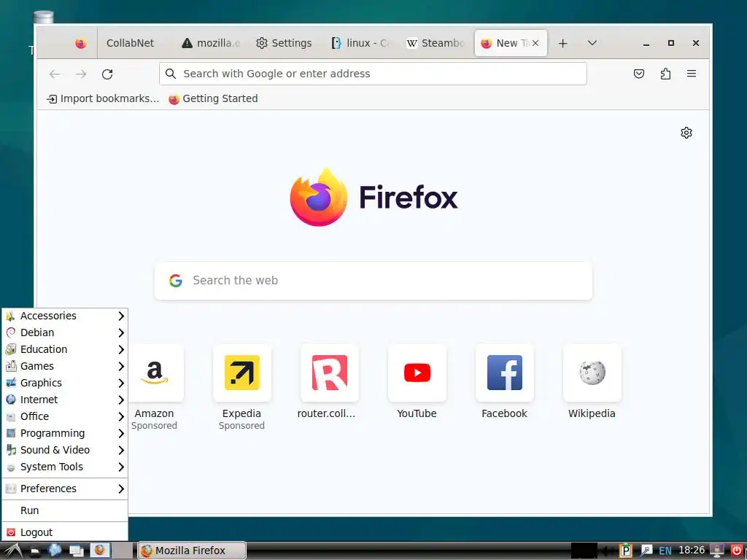747x560 pixels.
Task: Click the Firefox launcher in the panel
Action: click(x=100, y=551)
